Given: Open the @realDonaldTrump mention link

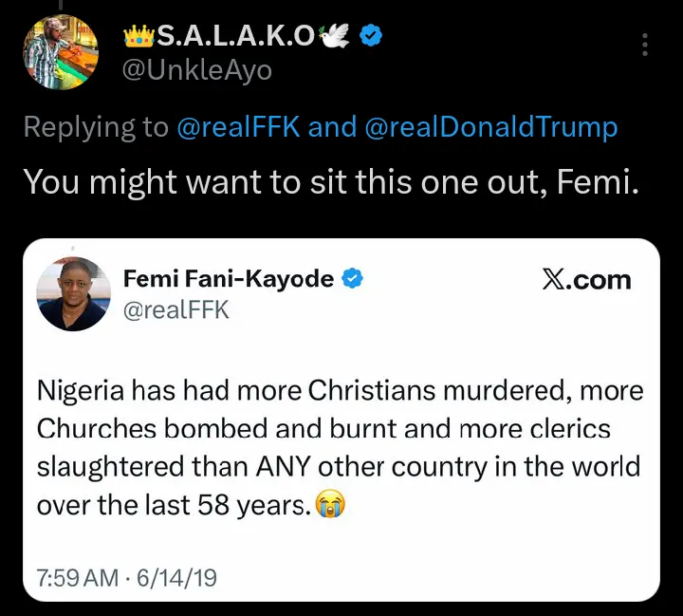Looking at the screenshot, I should [490, 126].
